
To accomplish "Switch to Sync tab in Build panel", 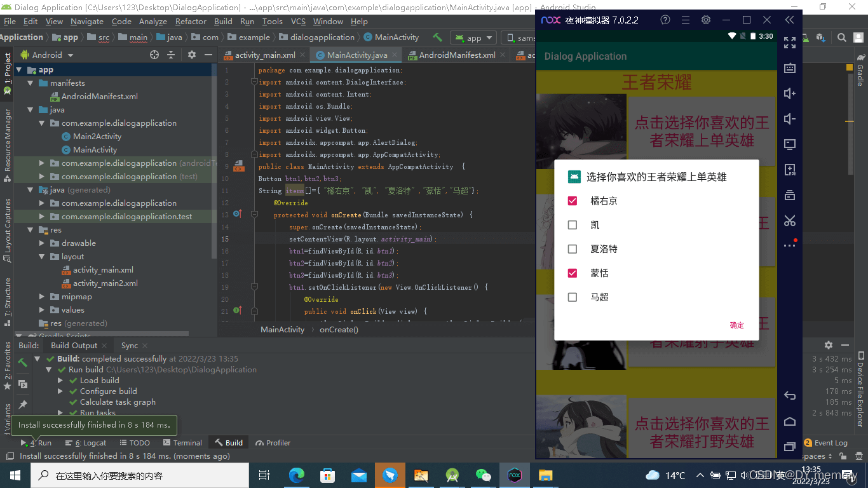I will point(130,346).
